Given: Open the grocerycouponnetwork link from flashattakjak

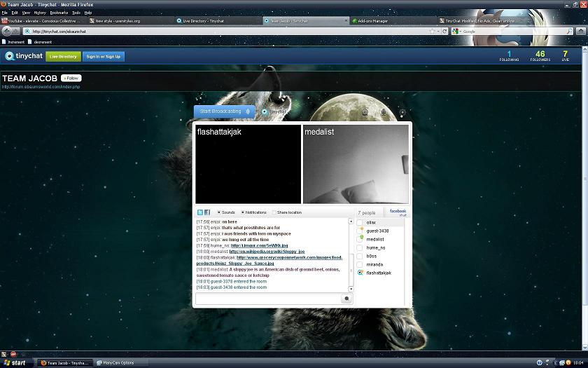Looking at the screenshot, I should tap(269, 261).
